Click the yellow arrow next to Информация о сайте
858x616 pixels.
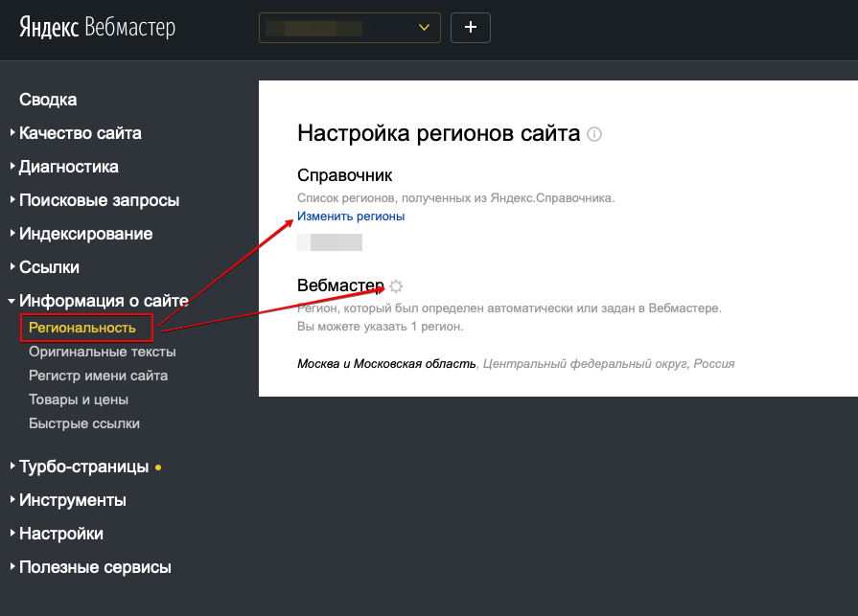11,300
